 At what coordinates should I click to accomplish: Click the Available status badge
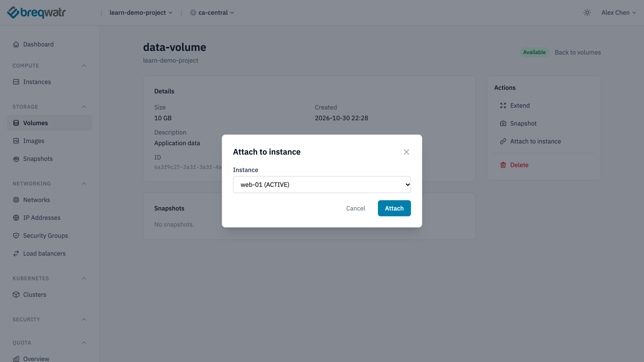point(534,52)
